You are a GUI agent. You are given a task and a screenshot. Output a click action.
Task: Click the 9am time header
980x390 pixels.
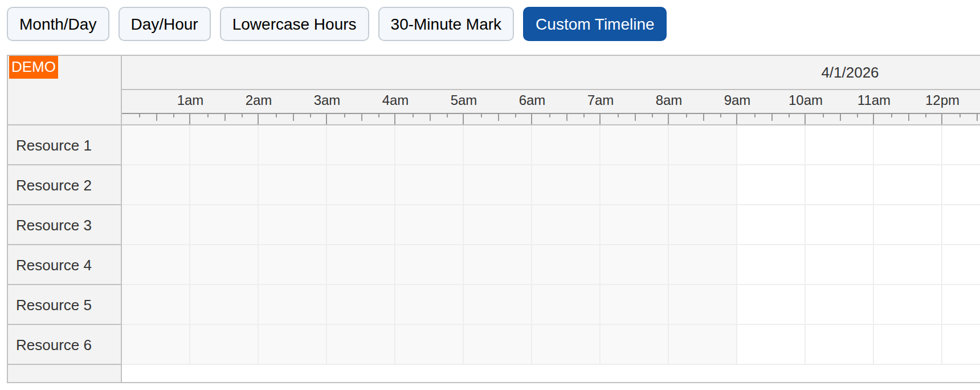(737, 100)
